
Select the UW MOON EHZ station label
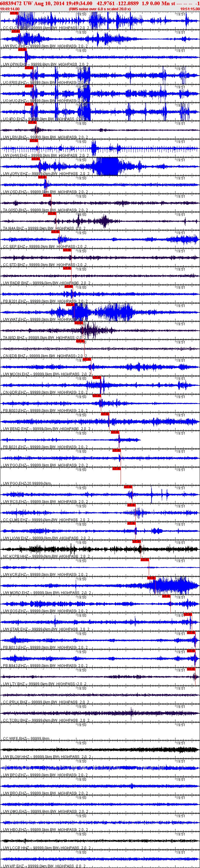click(x=47, y=374)
